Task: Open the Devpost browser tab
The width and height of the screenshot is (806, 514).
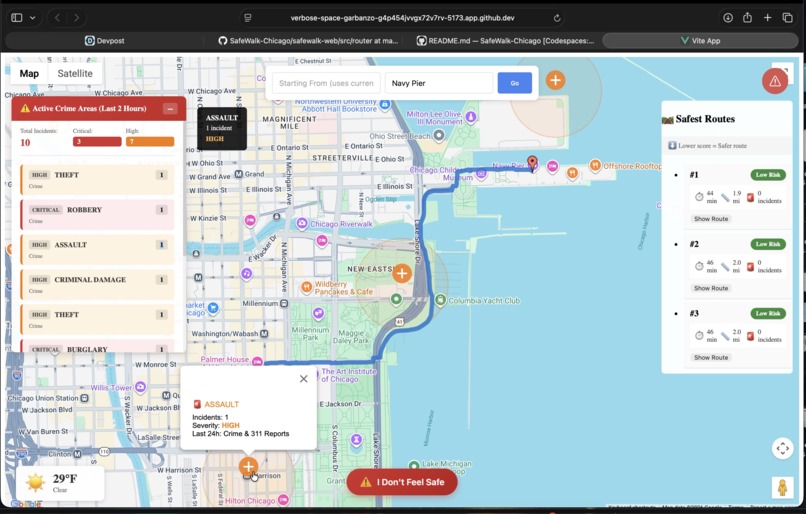Action: (104, 41)
